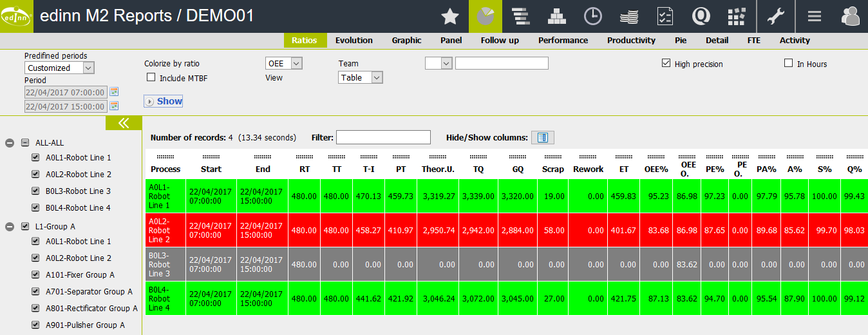This screenshot has width=868, height=335.
Task: Open Predefined periods Customized dropdown
Action: pyautogui.click(x=60, y=68)
